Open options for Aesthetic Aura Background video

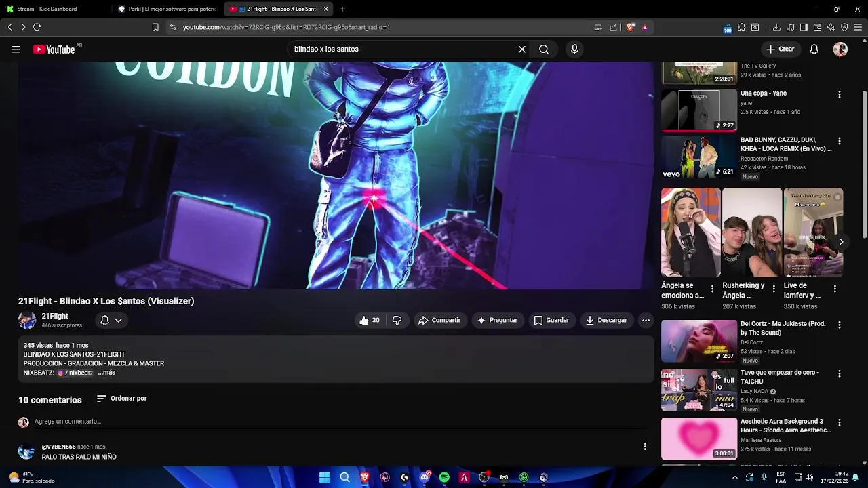pyautogui.click(x=840, y=423)
